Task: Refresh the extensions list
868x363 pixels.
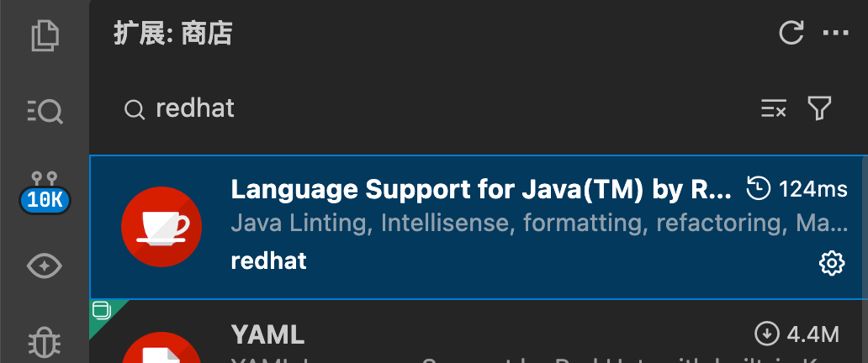Action: coord(791,34)
